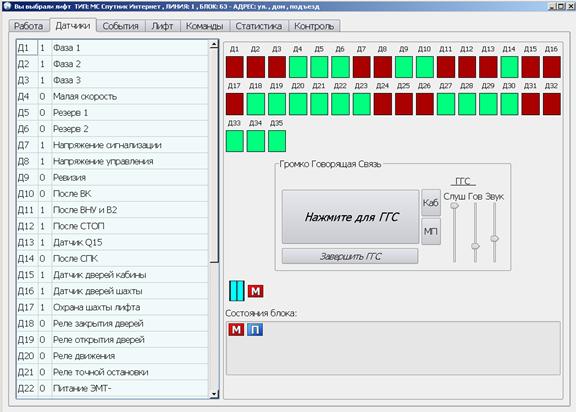Click the sensor list scroll up arrow

pyautogui.click(x=214, y=44)
